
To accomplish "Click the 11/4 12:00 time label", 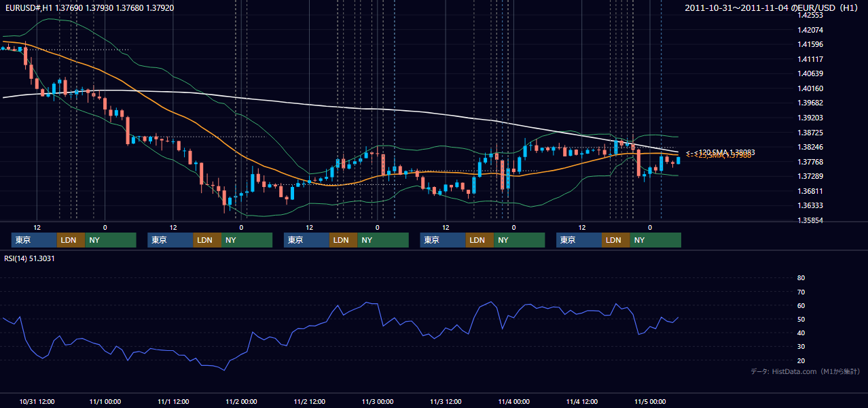I will (x=582, y=401).
